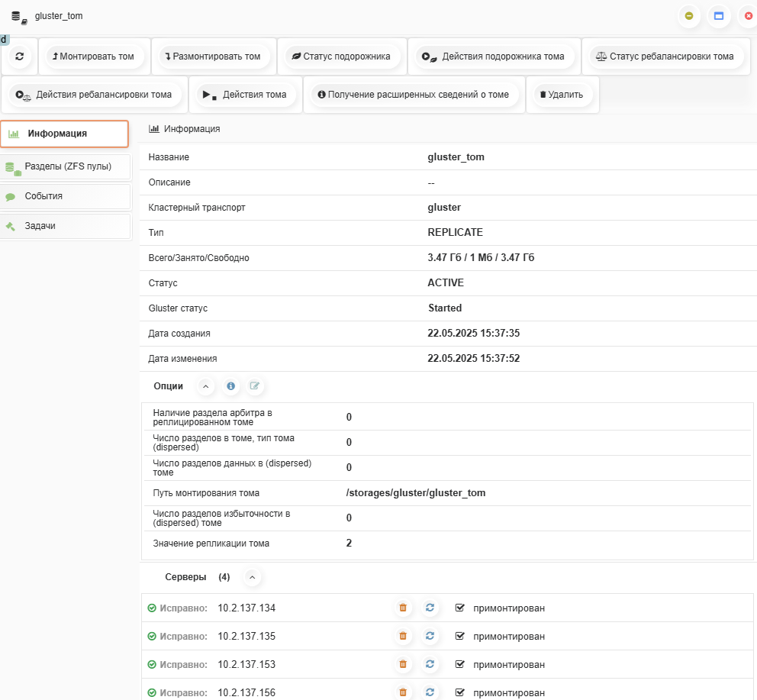The height and width of the screenshot is (700, 757).
Task: Delete server 10.2.137.135 with the trash icon
Action: tap(403, 636)
